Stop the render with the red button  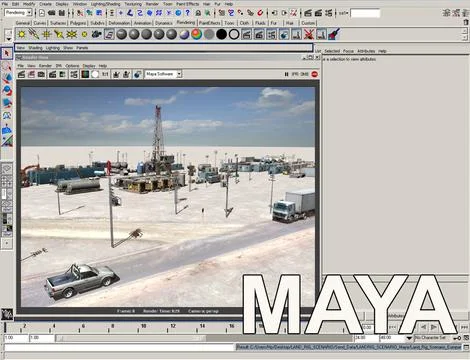pos(314,74)
